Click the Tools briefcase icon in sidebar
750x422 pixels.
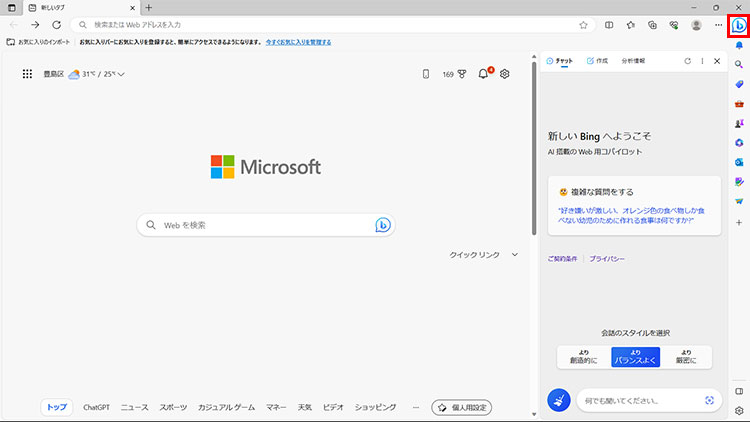pos(739,103)
